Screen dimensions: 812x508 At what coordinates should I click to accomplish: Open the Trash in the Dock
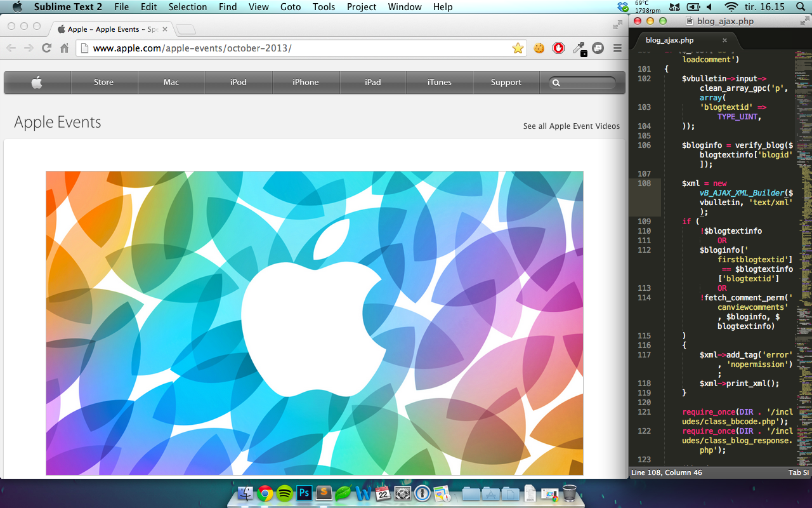coord(570,493)
